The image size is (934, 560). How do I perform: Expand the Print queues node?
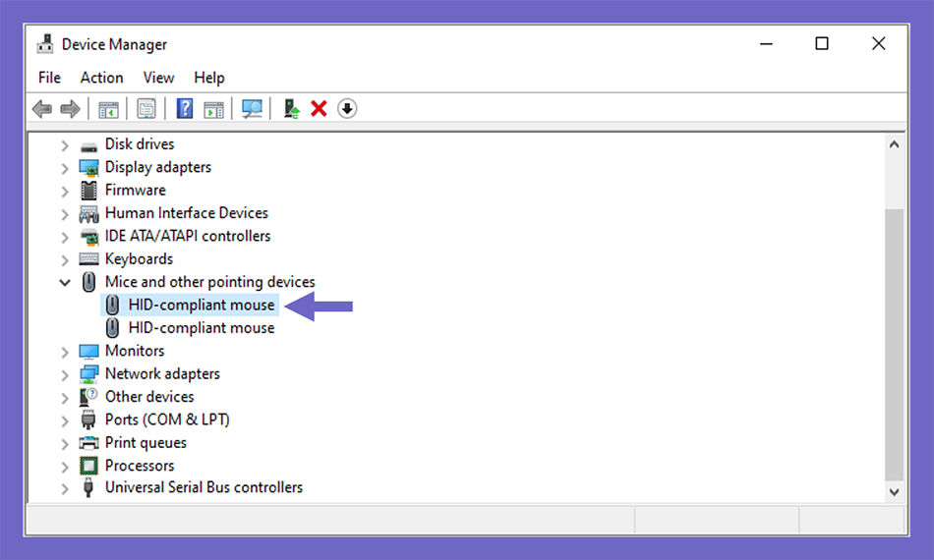click(x=65, y=444)
